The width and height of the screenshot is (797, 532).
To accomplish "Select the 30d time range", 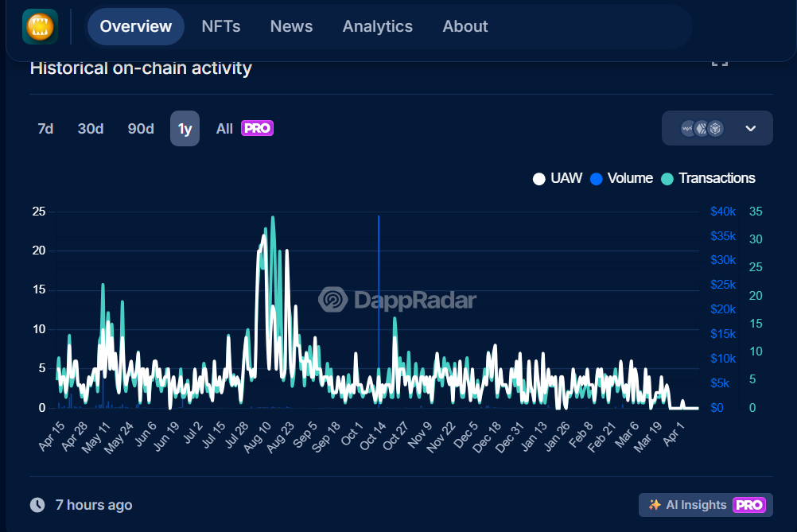I will pyautogui.click(x=91, y=129).
